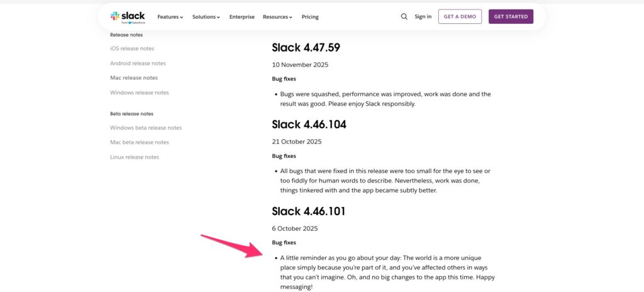Open Windows beta release notes

[x=146, y=128]
